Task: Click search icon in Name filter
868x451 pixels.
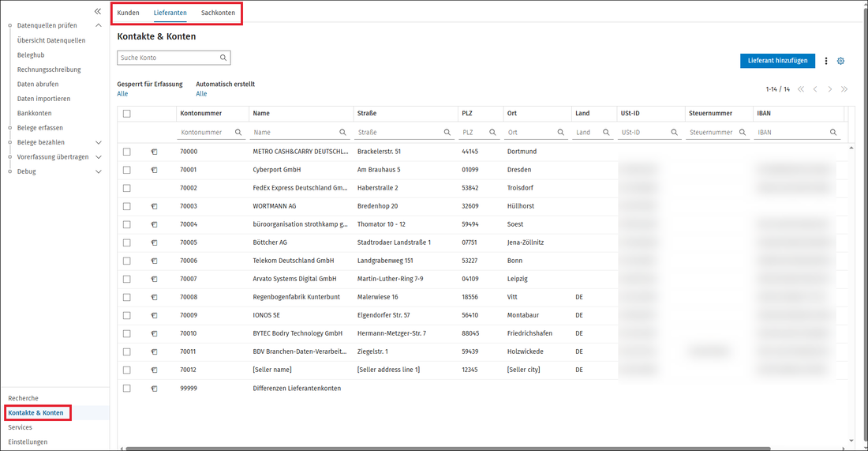Action: coord(342,133)
